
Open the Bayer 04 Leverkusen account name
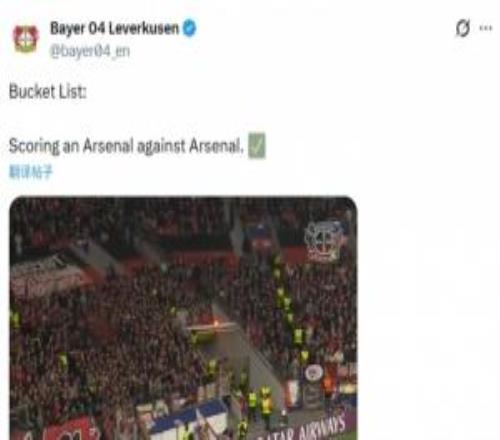114,28
